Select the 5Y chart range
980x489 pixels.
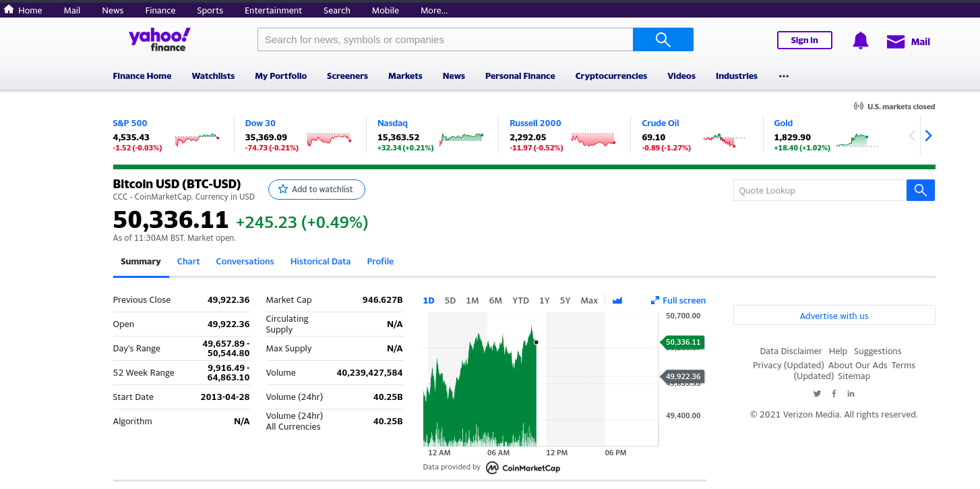click(565, 301)
